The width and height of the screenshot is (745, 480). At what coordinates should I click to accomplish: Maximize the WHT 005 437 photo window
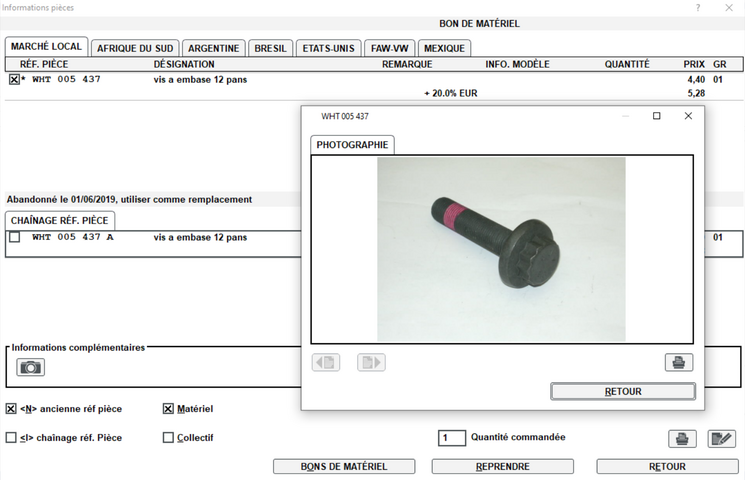pos(656,116)
